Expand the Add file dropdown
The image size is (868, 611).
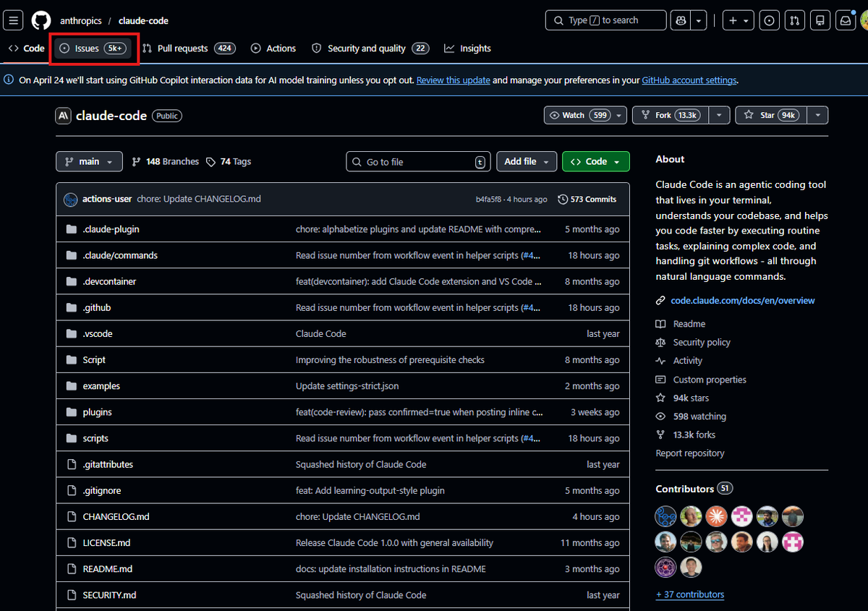527,162
